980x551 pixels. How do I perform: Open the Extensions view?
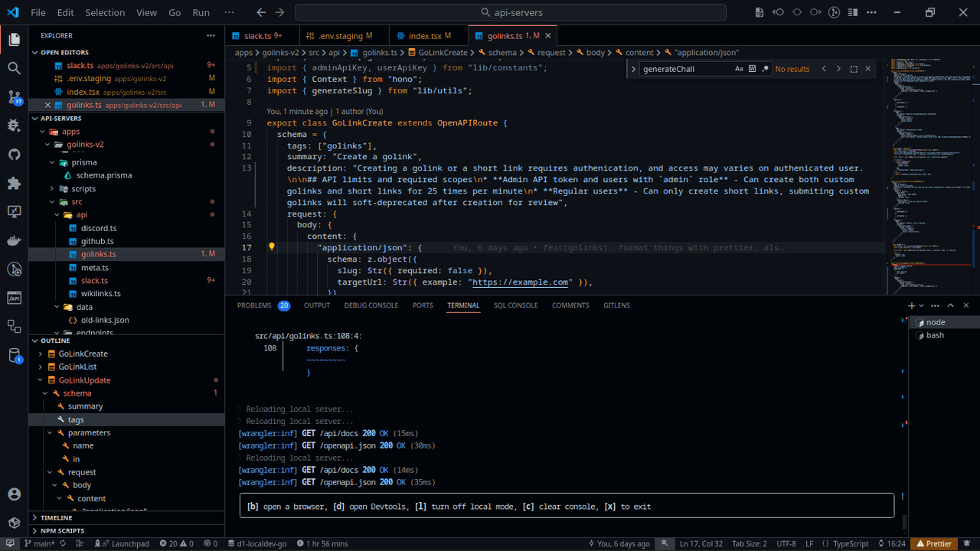[14, 183]
